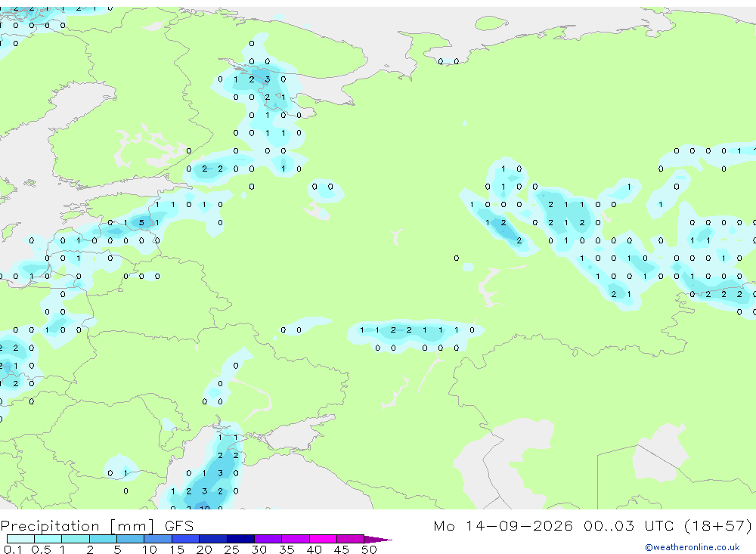Click the purple 30 mm legend swatch
The height and width of the screenshot is (554, 756).
[x=268, y=539]
